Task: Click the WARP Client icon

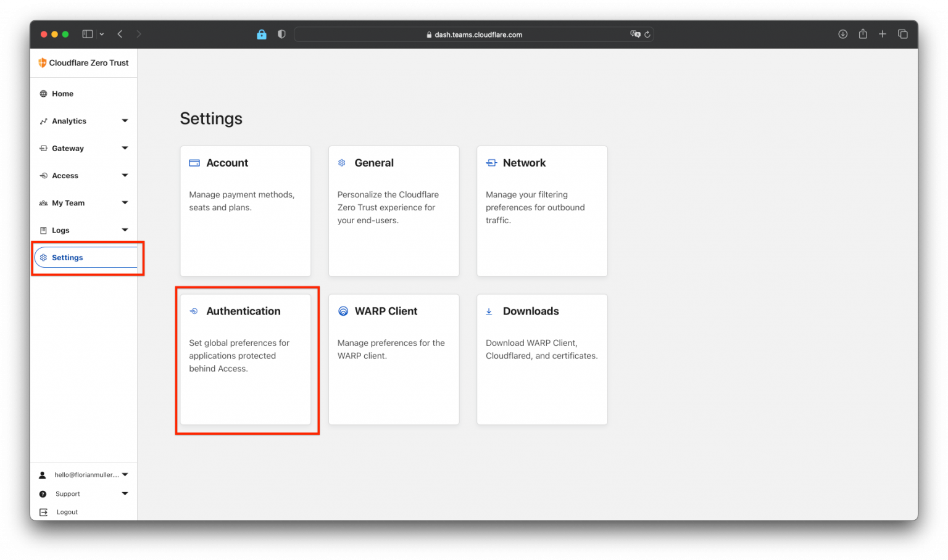Action: (343, 311)
